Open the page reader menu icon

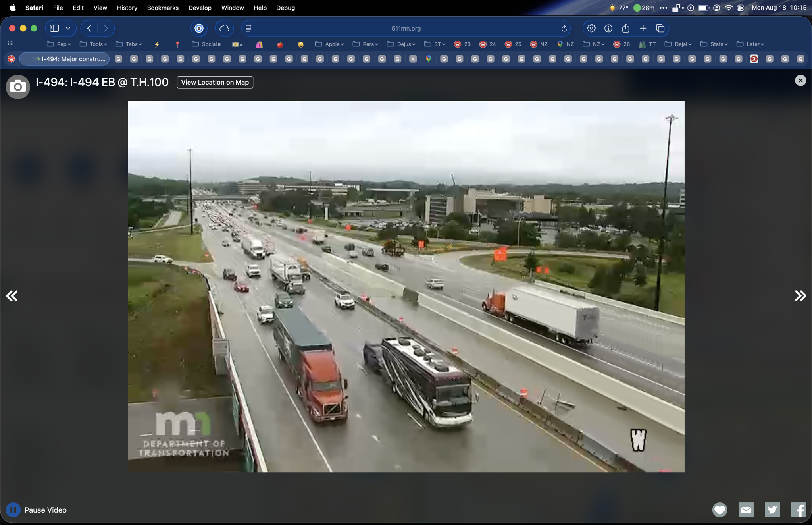[248, 28]
